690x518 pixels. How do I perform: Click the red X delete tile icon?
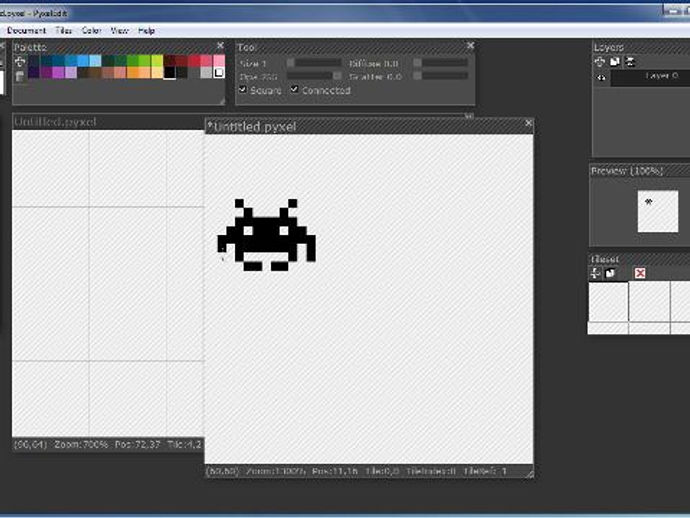(640, 273)
